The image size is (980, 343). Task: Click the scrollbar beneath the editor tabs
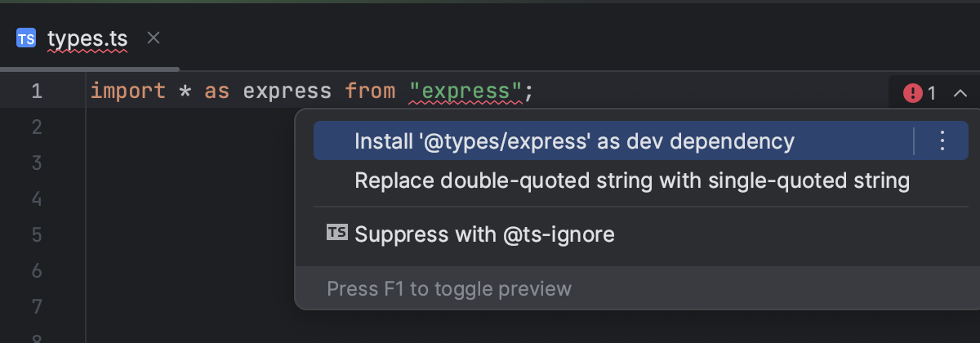(x=90, y=69)
